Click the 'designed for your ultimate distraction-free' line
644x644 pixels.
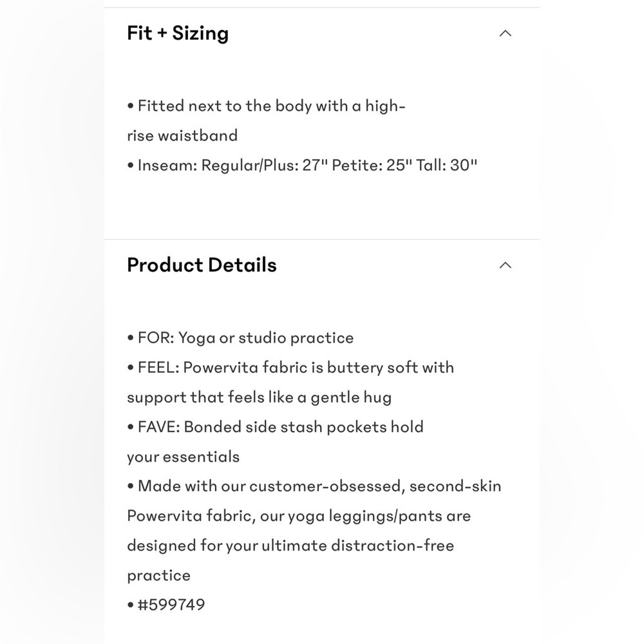(290, 545)
